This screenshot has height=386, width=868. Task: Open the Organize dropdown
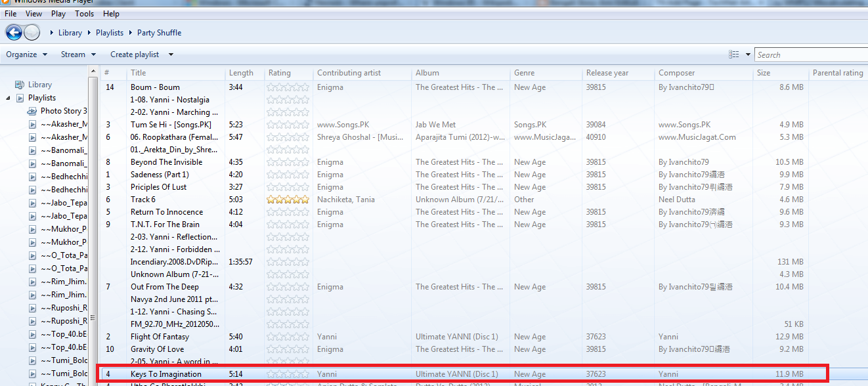tap(27, 54)
